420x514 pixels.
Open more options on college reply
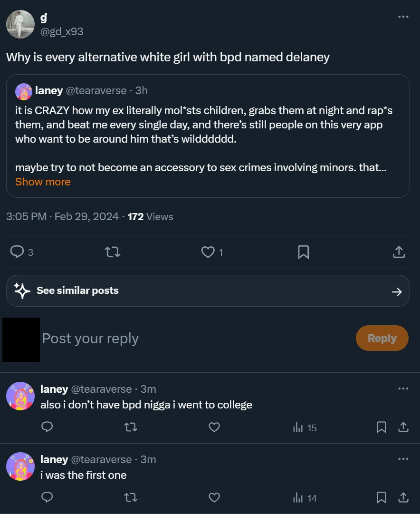pos(403,388)
